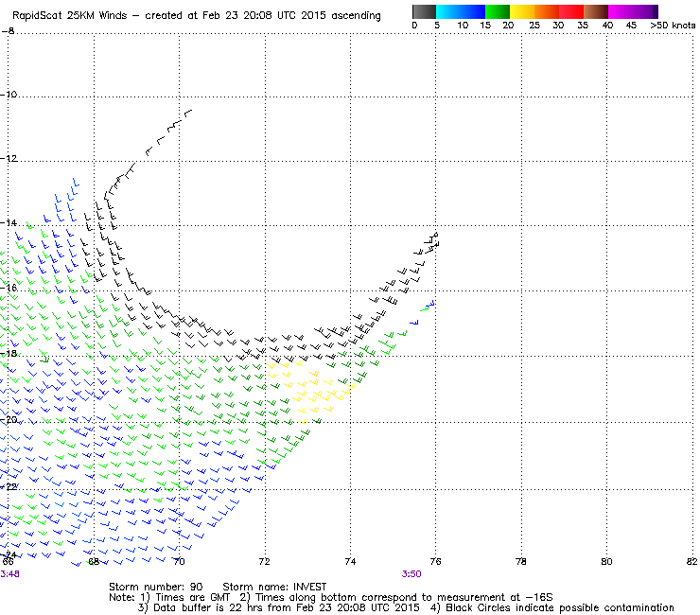700x615 pixels.
Task: Click the purple '3:48' time label
Action: [x=9, y=574]
